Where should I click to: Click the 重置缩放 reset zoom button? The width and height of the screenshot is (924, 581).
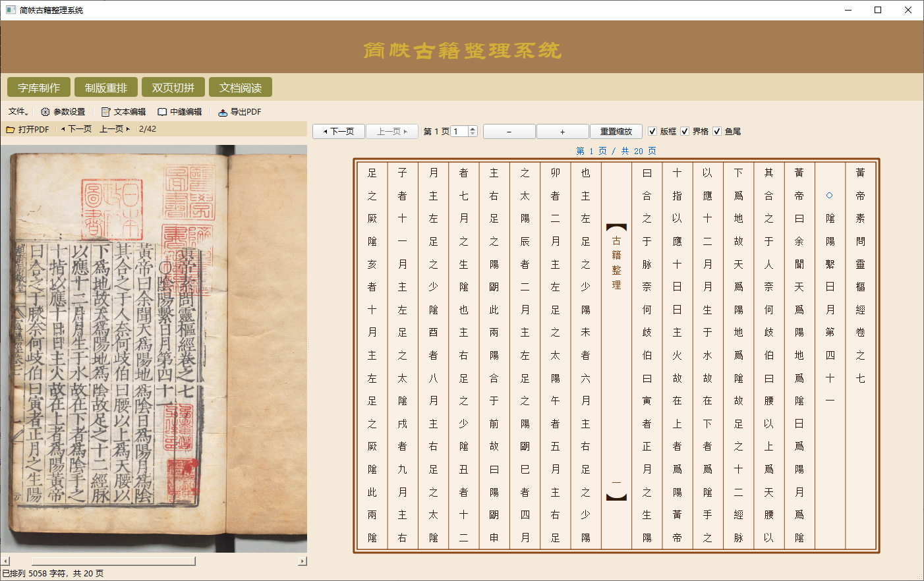[x=616, y=132]
